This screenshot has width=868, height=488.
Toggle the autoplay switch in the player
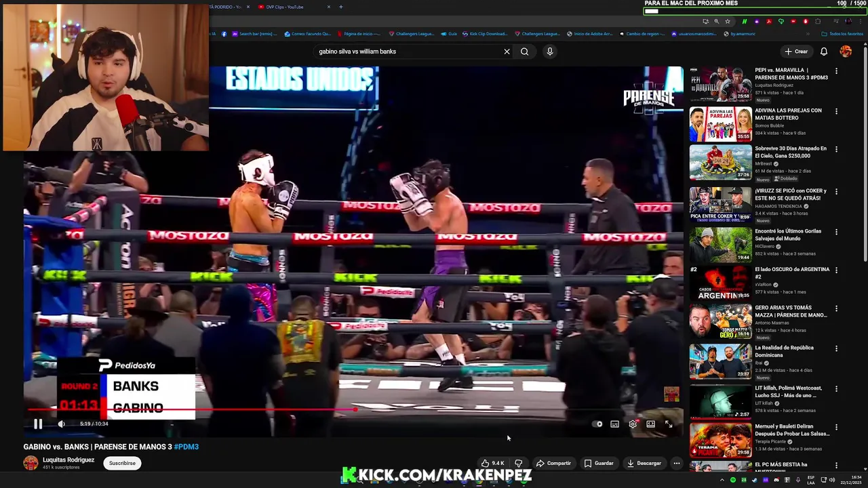[x=597, y=424]
